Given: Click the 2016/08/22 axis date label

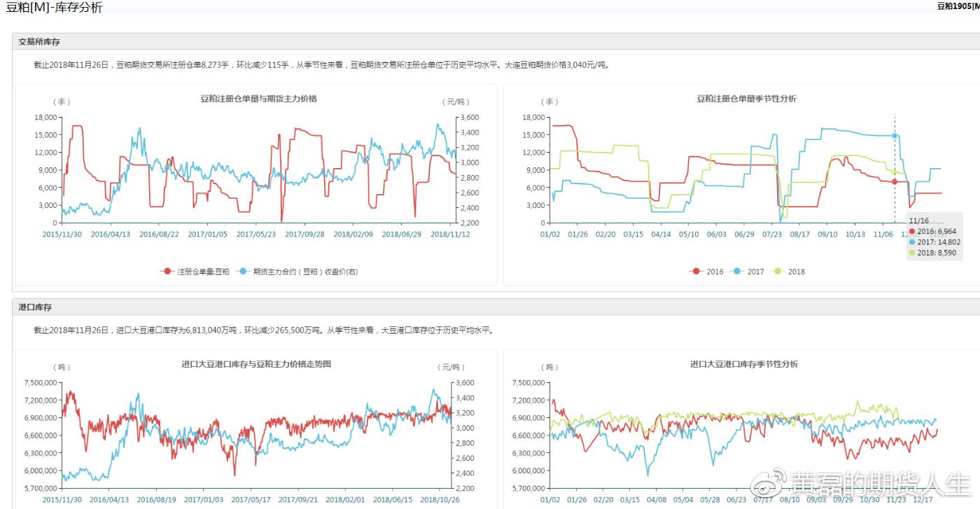Looking at the screenshot, I should point(160,235).
